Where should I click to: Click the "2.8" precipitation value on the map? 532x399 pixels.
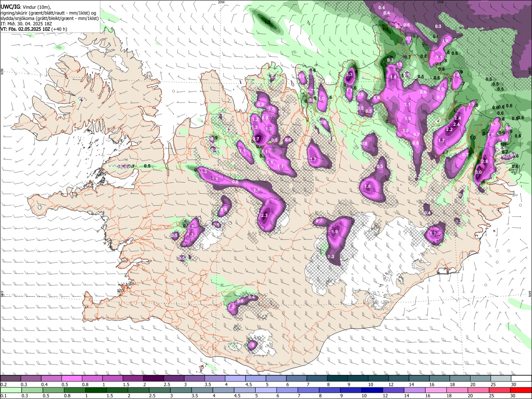click(x=484, y=161)
